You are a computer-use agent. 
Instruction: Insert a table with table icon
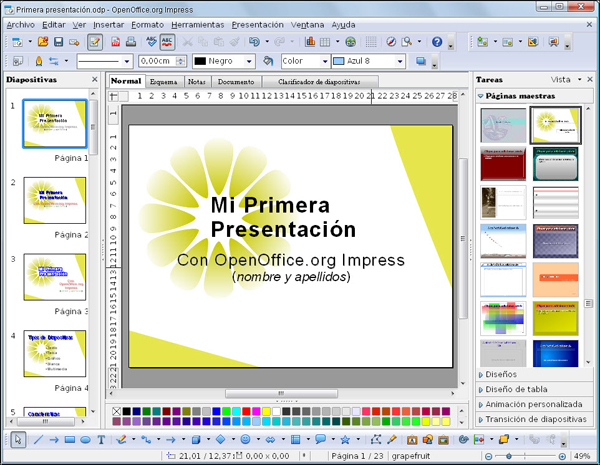[x=325, y=42]
